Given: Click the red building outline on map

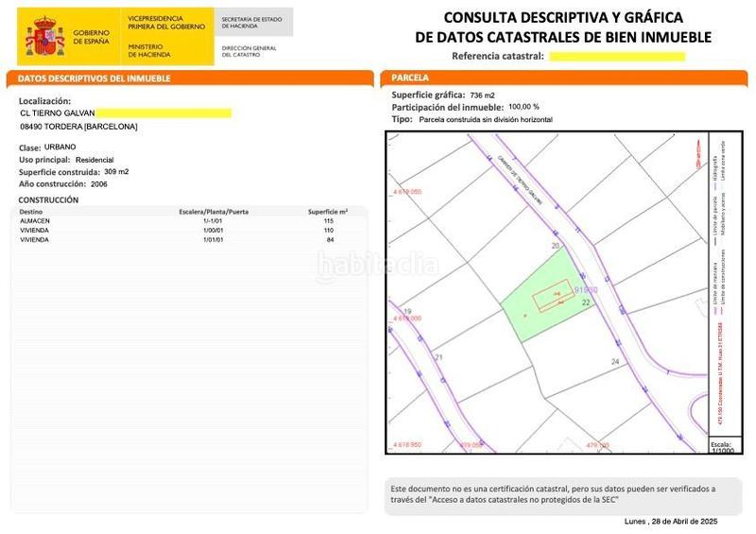Looking at the screenshot, I should 551,300.
